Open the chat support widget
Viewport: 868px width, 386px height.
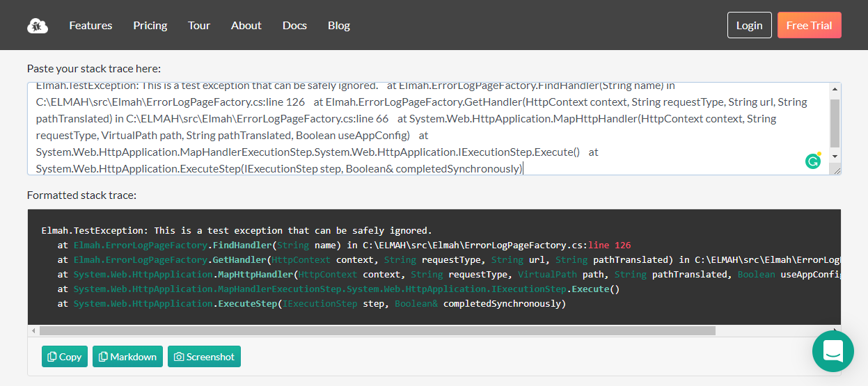click(833, 351)
